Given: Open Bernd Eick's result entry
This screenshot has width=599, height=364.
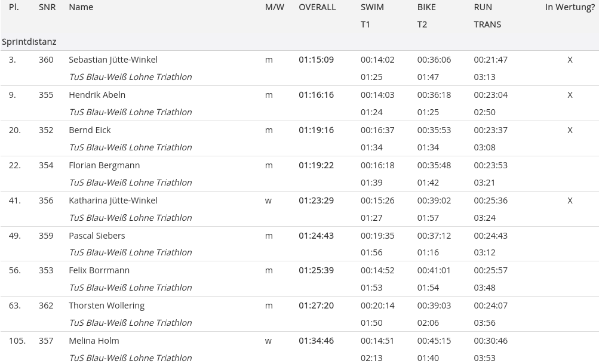Looking at the screenshot, I should pos(90,130).
